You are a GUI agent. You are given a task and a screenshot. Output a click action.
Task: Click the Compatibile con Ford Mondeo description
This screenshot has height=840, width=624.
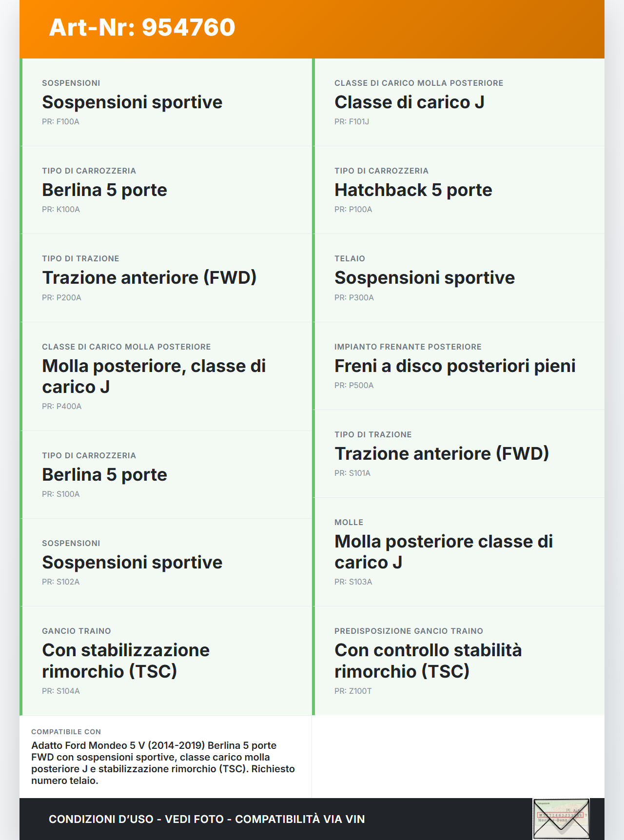tap(163, 762)
